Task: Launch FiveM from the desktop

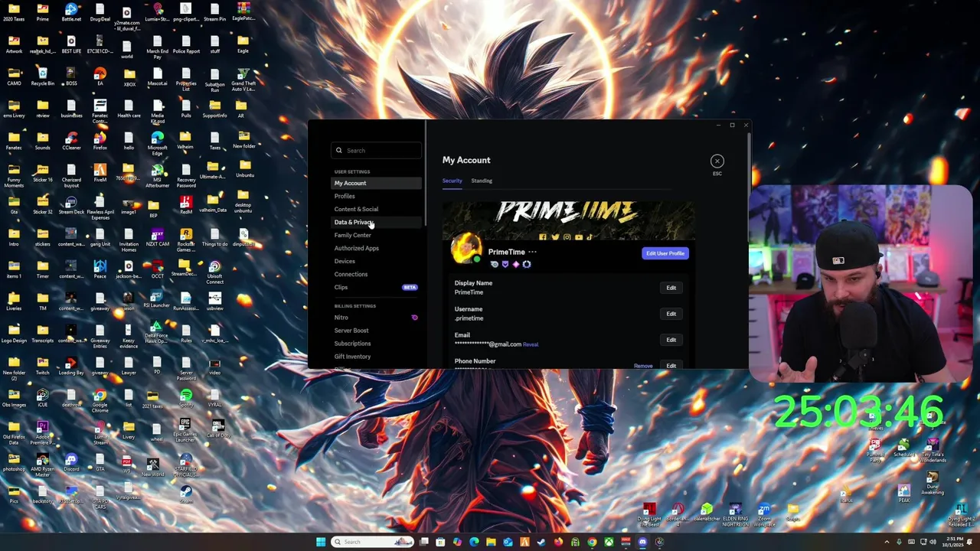Action: pos(100,173)
